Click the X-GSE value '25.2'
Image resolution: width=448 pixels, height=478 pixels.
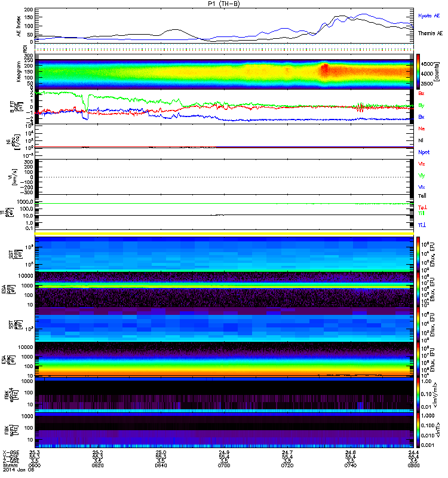[97, 452]
